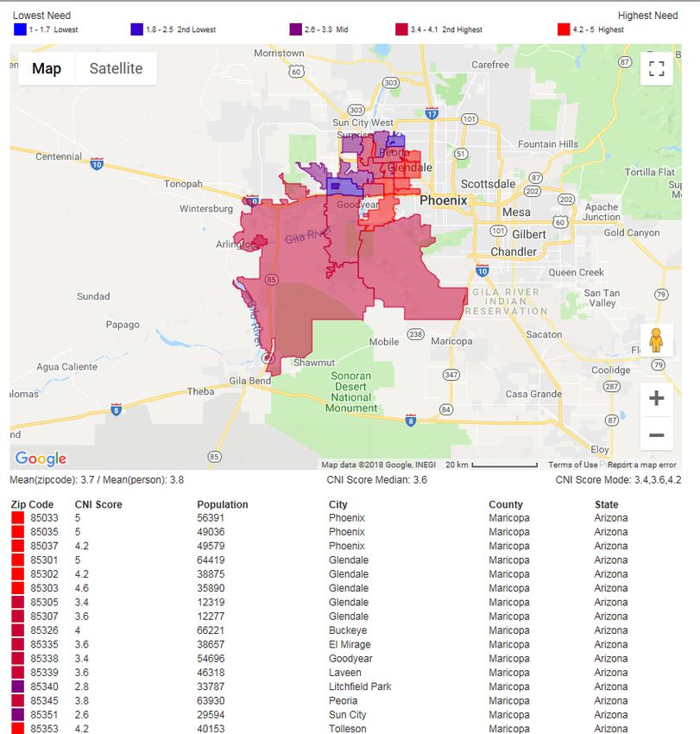Select zip code 85340 in the table

pyautogui.click(x=45, y=687)
